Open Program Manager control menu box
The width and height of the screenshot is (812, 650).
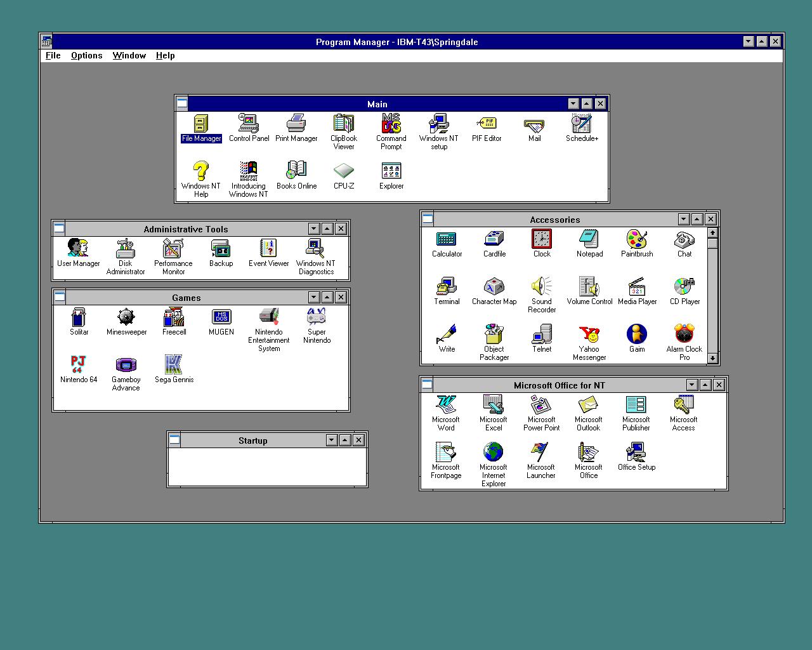47,42
